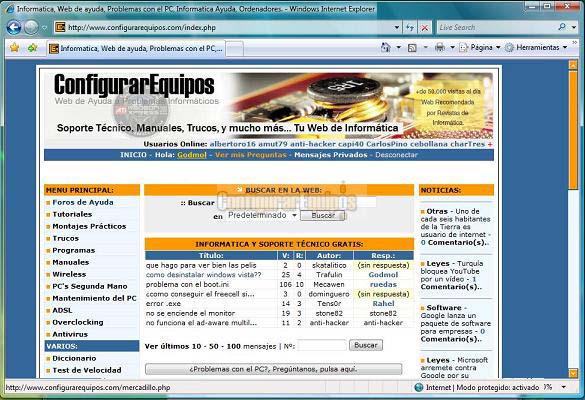Click the Add to Favorites icon
This screenshot has width=585, height=400.
32,48
